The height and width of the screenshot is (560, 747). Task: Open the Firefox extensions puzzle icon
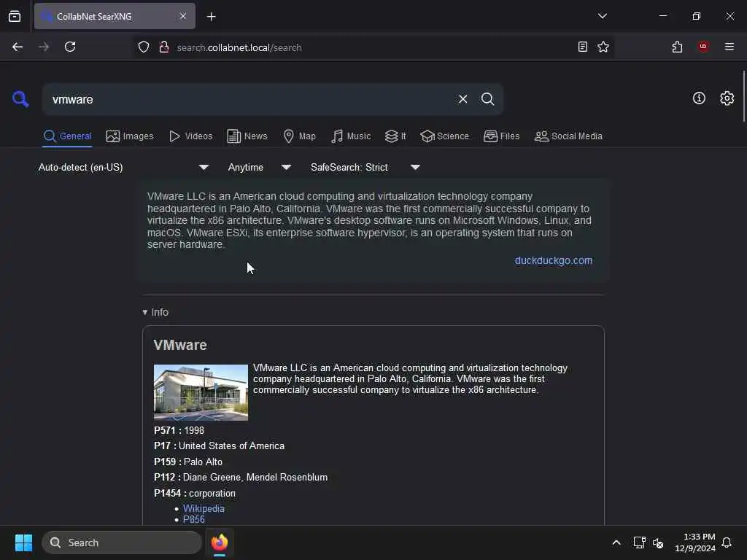pos(677,47)
